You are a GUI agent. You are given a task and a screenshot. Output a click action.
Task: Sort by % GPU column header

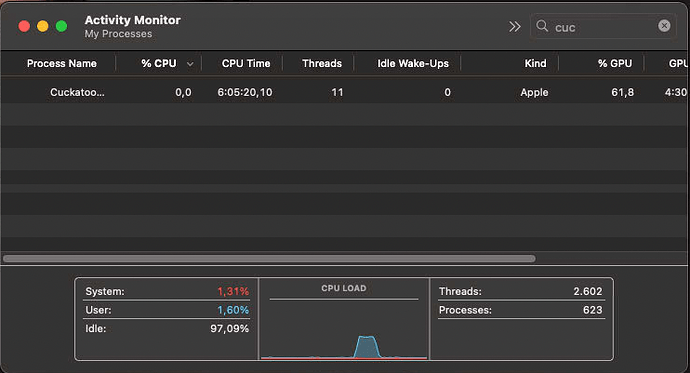615,64
